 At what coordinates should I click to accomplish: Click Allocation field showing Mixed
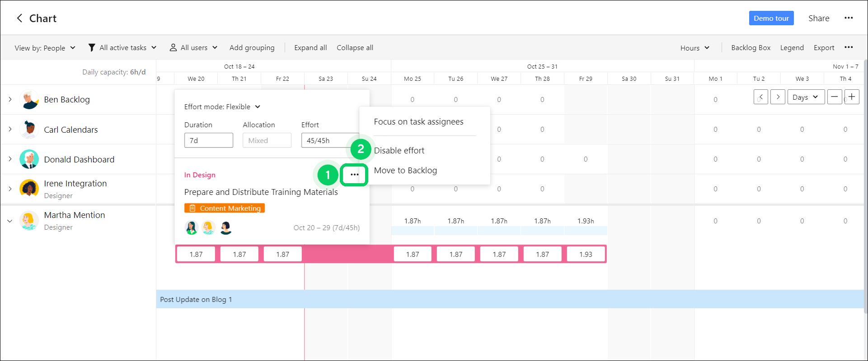267,140
